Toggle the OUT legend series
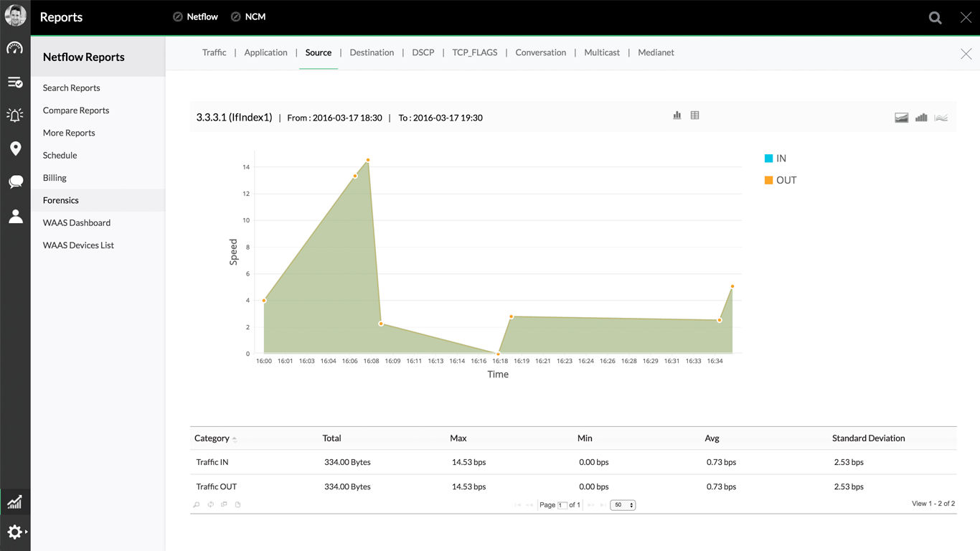980x551 pixels. pyautogui.click(x=781, y=180)
